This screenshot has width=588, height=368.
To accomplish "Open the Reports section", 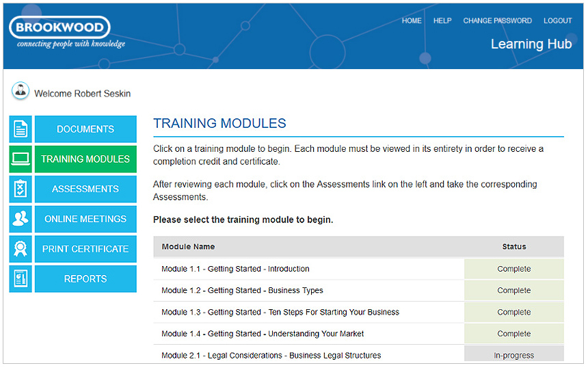I will tap(85, 279).
